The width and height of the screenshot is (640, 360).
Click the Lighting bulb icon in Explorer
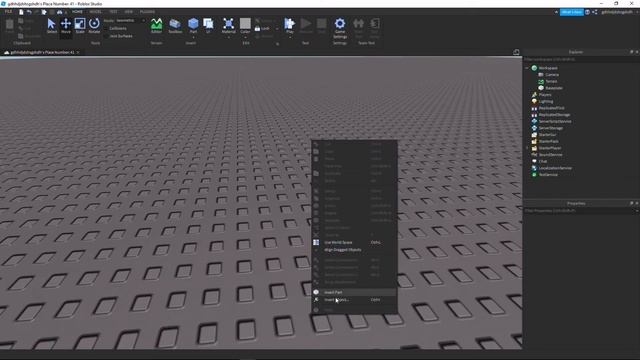point(534,101)
